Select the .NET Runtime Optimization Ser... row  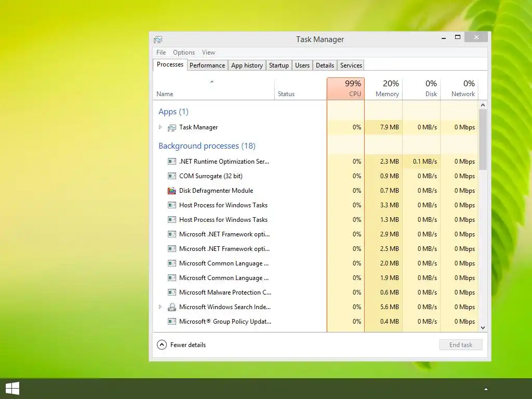coord(315,162)
